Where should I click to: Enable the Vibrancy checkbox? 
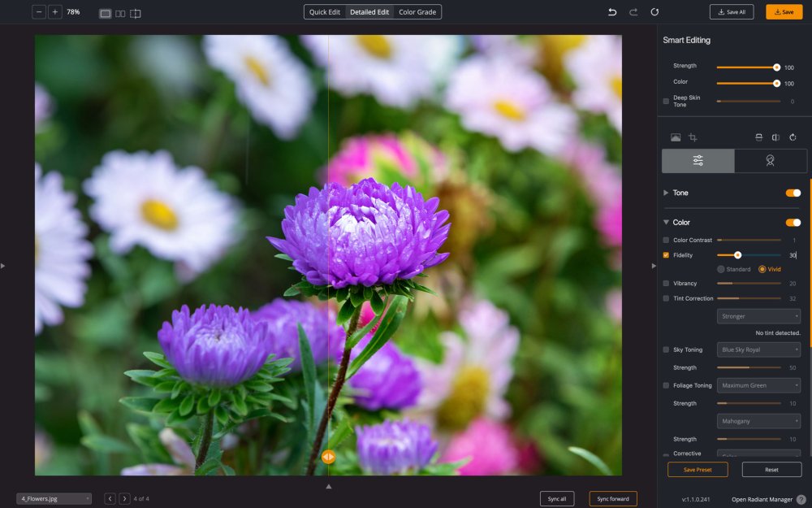click(666, 284)
